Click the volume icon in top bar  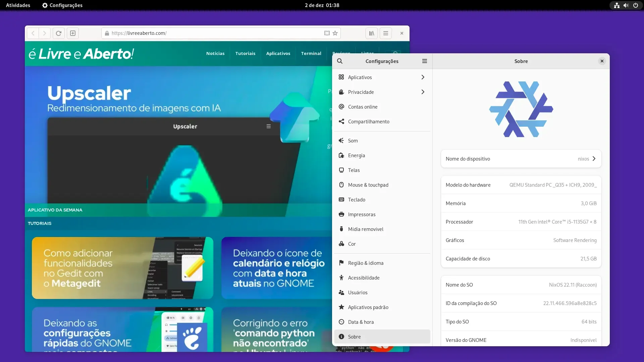click(x=626, y=5)
